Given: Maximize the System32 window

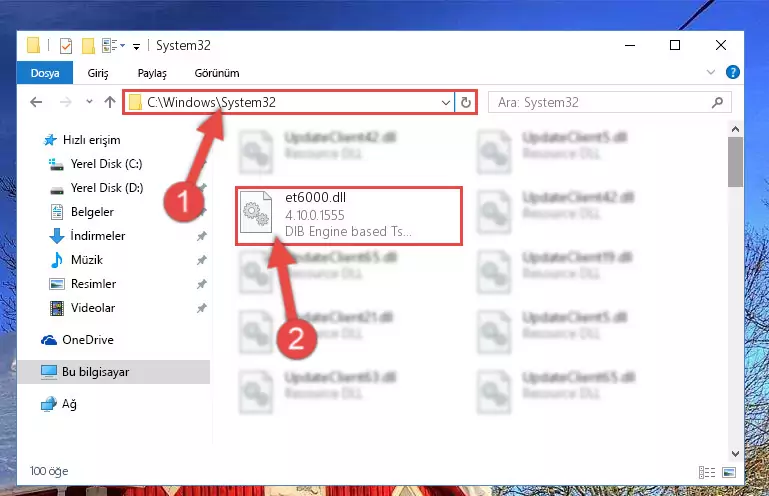Looking at the screenshot, I should coord(675,46).
